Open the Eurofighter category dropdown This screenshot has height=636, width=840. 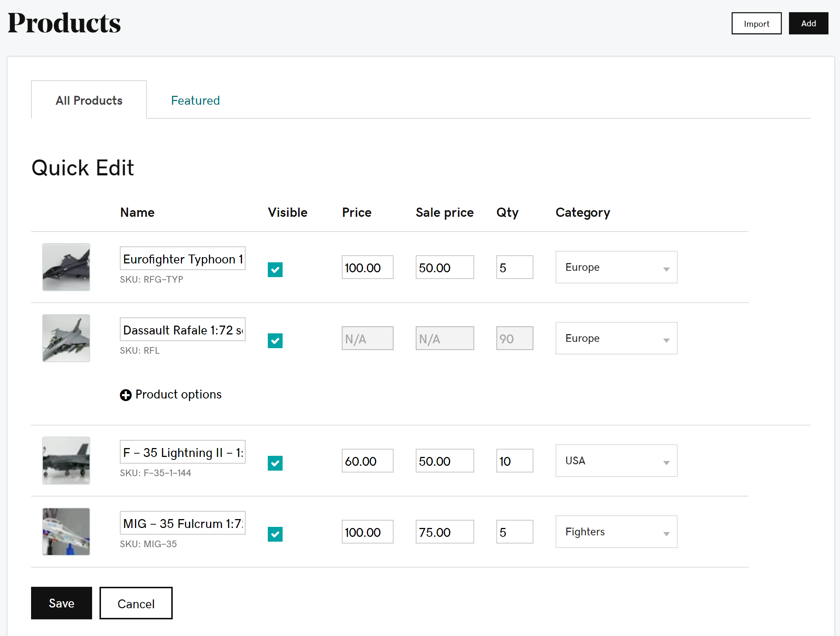tap(616, 267)
